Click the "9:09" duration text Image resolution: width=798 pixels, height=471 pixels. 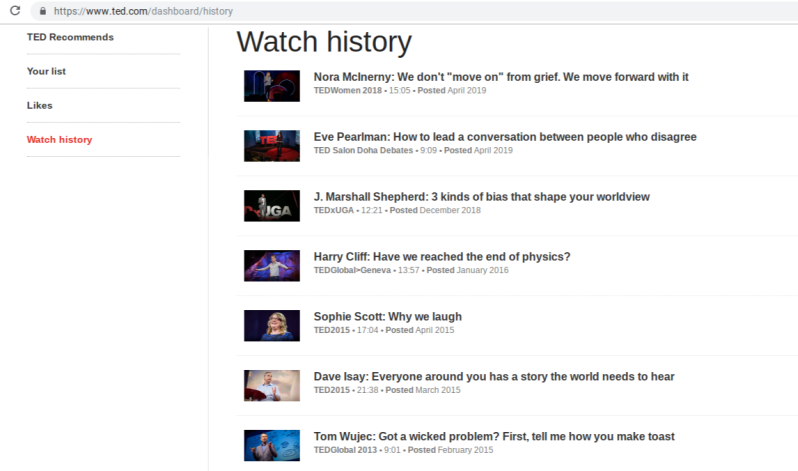(x=429, y=151)
